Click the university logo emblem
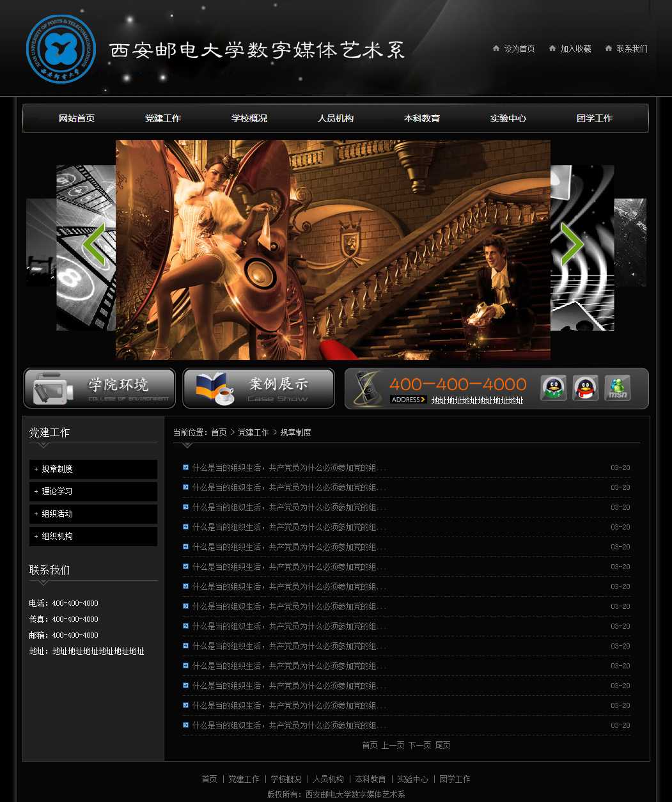The height and width of the screenshot is (802, 672). [x=61, y=49]
